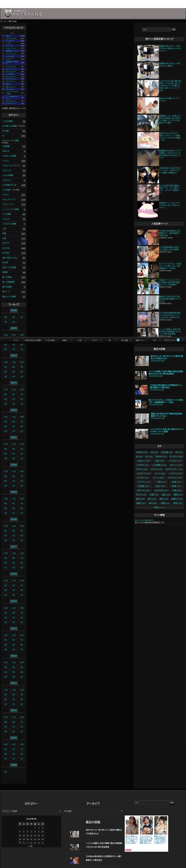This screenshot has width=186, height=868.
Task: Open ランダム記事 in the floating nav bar
Action: [x=50, y=340]
